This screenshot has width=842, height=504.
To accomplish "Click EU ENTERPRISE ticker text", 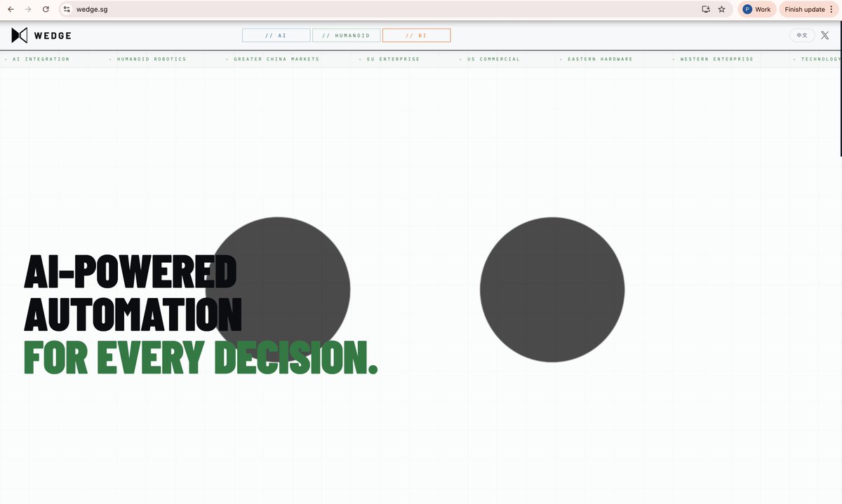I will pos(393,59).
